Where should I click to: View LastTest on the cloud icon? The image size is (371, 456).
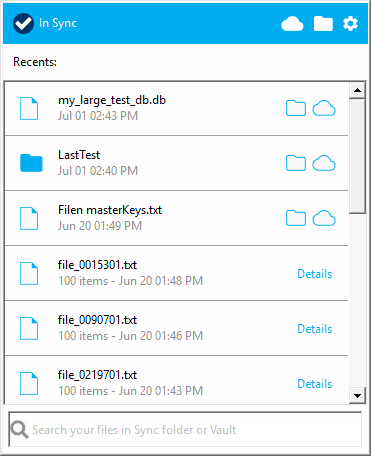coord(324,163)
